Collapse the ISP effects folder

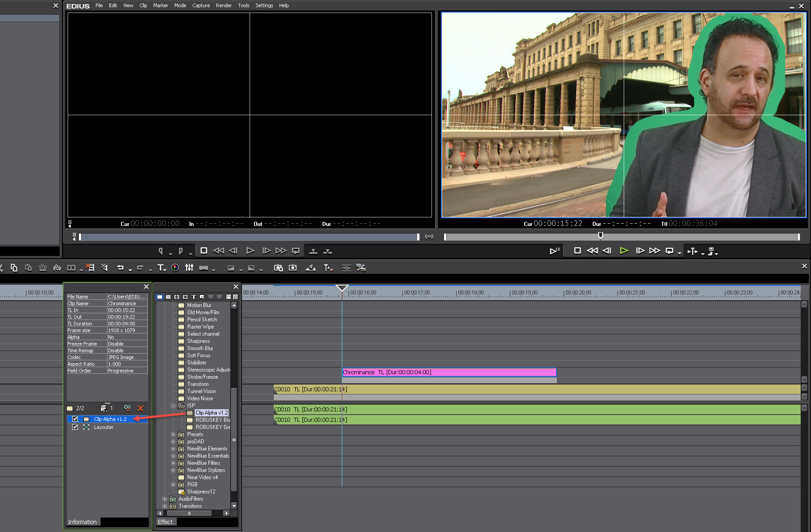pos(173,406)
